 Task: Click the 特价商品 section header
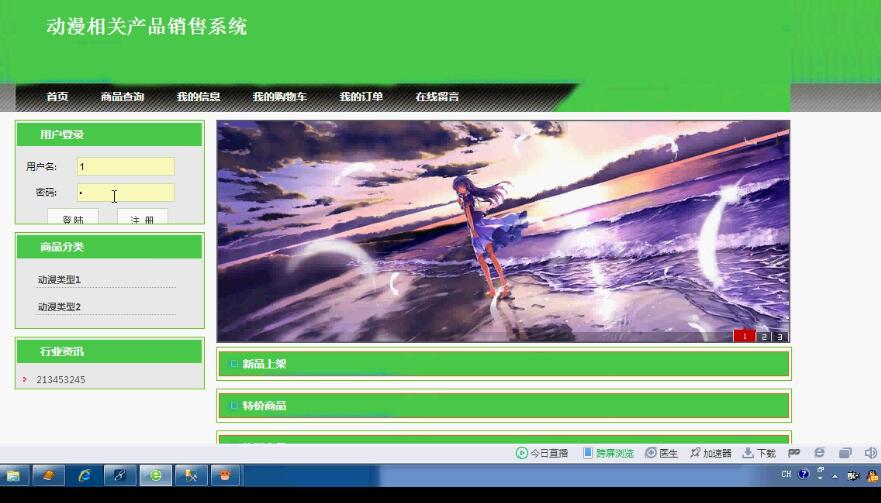pyautogui.click(x=504, y=405)
